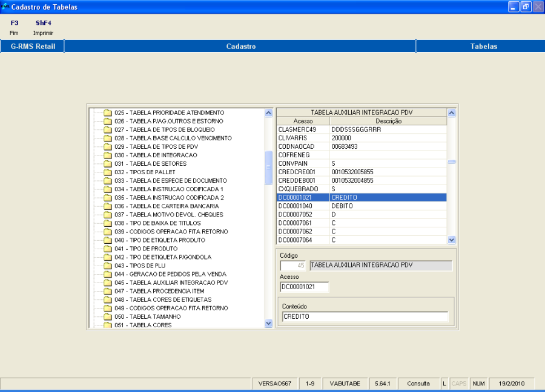Click folder icon of 027 - TABELA DE TIPOS DE BLOQUEIO
545x392 pixels.
pos(108,129)
